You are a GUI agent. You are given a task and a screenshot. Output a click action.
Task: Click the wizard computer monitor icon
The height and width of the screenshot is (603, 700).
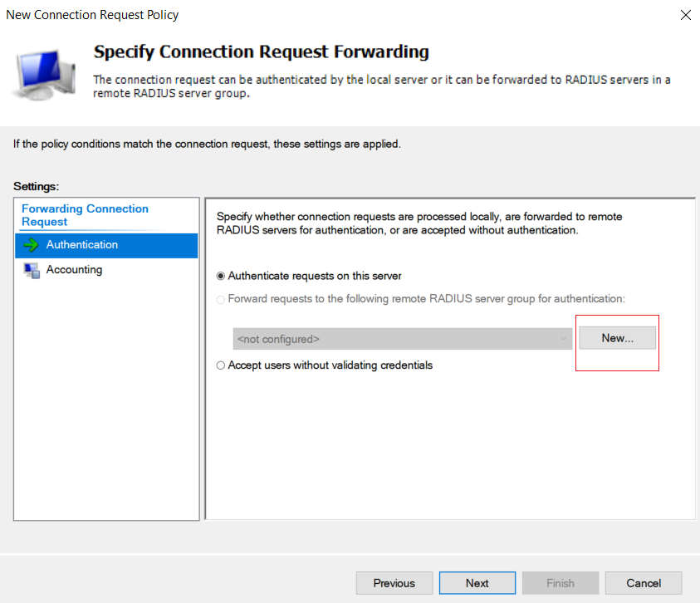click(45, 75)
